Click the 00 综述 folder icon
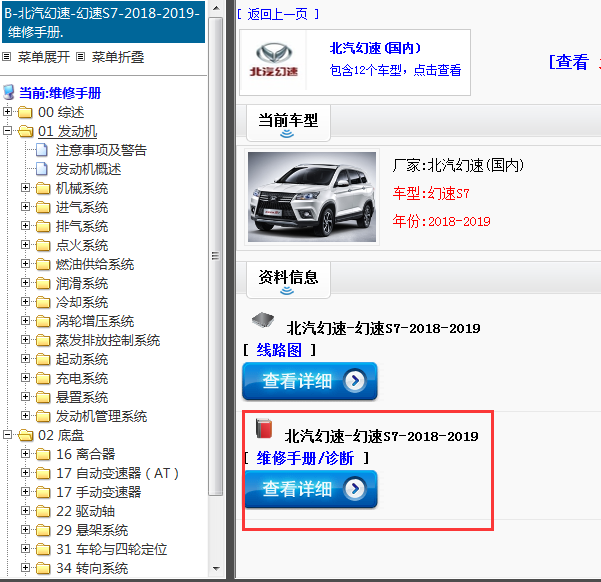This screenshot has width=601, height=582. point(25,112)
